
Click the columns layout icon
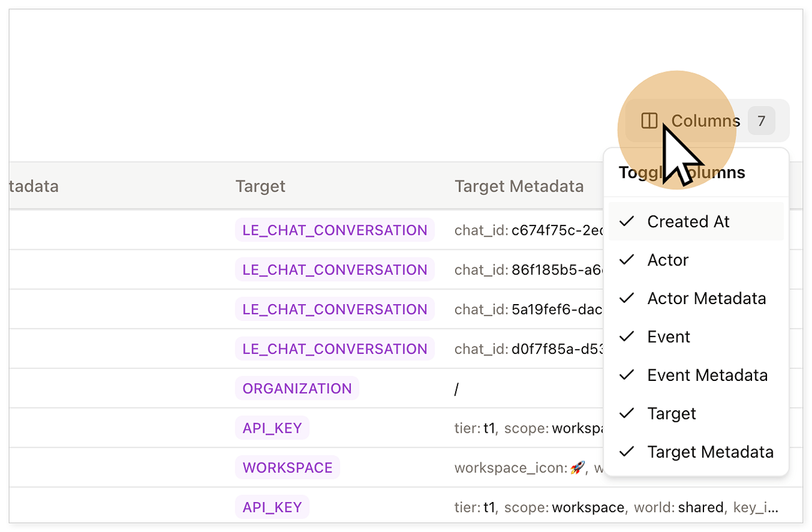click(x=650, y=121)
